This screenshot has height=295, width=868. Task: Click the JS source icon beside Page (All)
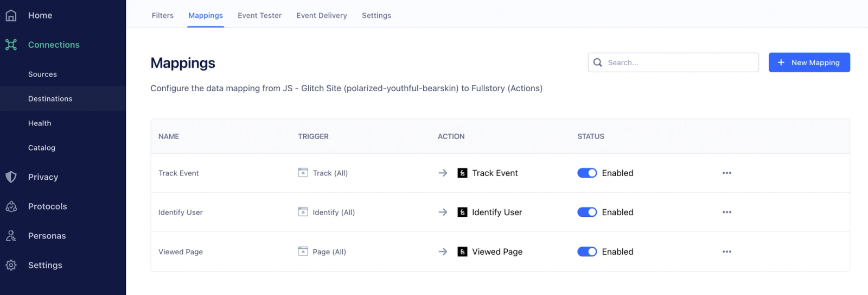[x=303, y=252]
